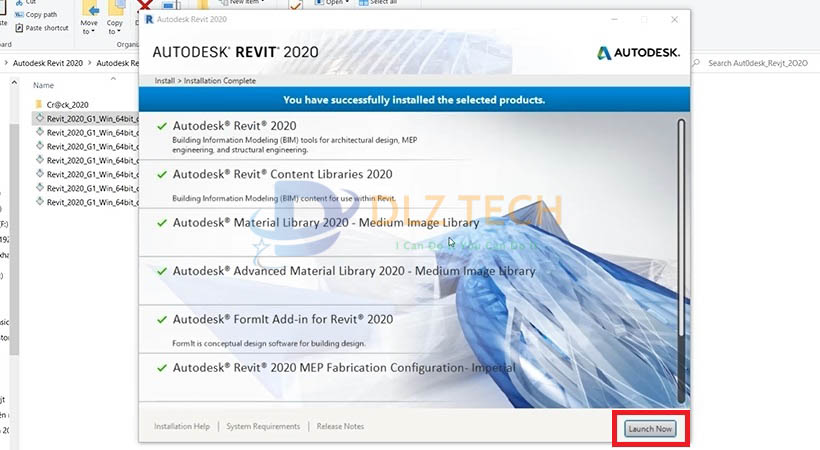This screenshot has width=820, height=450.
Task: Click the Name column header
Action: (x=43, y=85)
